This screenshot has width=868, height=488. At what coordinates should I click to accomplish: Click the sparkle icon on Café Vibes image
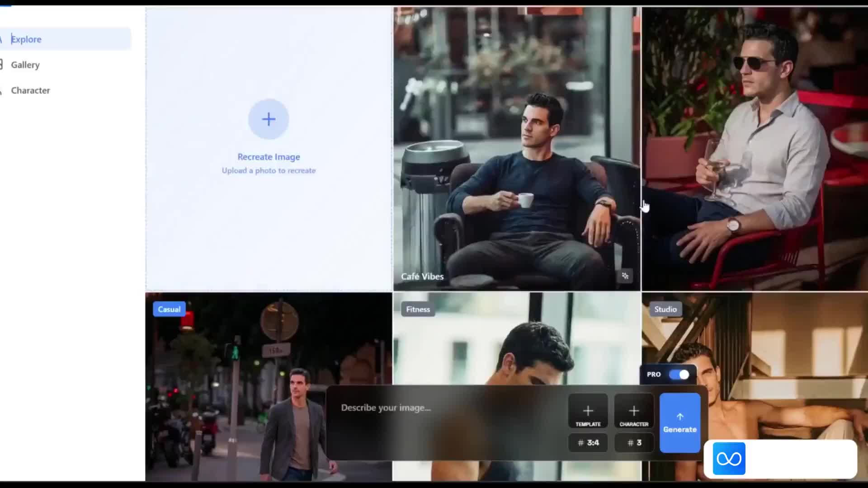[625, 276]
